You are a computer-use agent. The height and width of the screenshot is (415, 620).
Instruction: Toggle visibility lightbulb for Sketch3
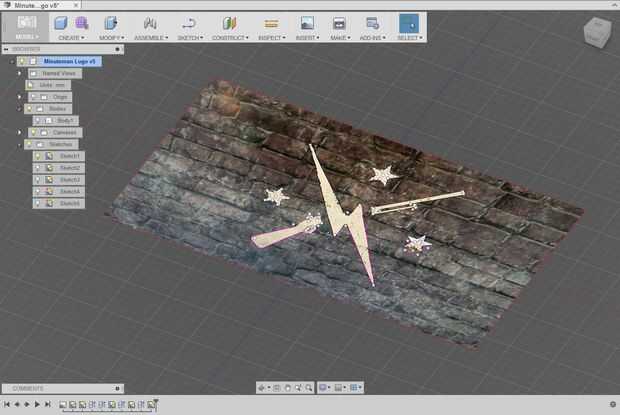[x=38, y=180]
